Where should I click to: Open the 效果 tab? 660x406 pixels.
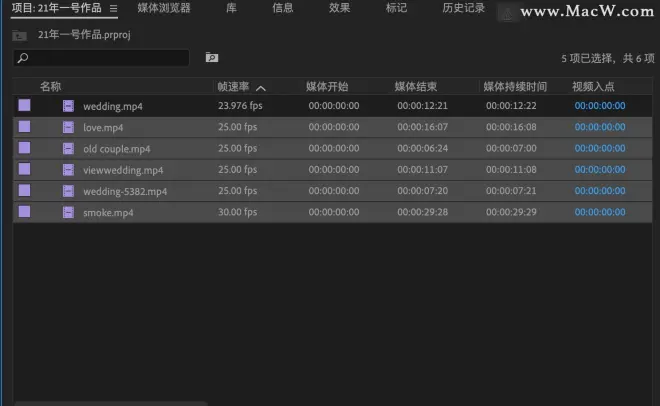pyautogui.click(x=339, y=8)
